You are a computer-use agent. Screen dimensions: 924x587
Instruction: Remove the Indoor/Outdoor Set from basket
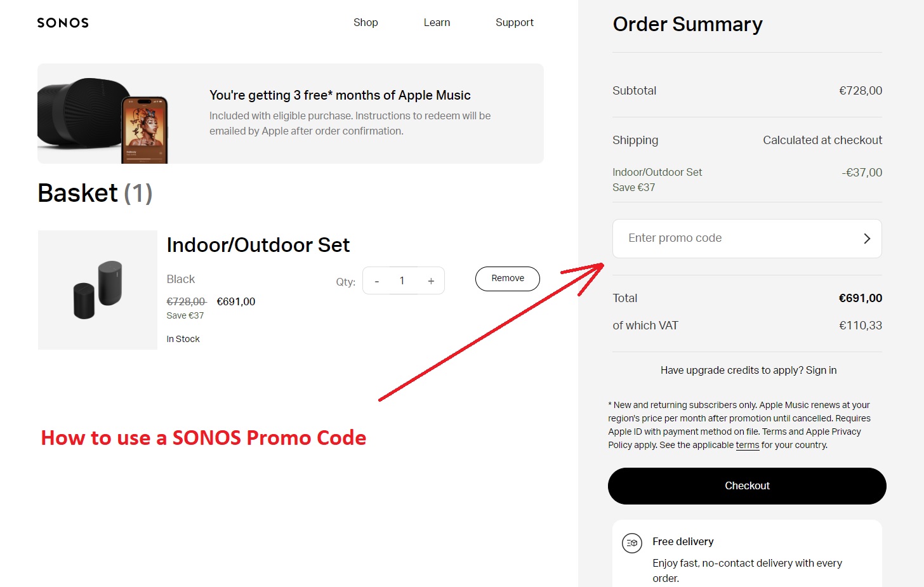pos(507,279)
